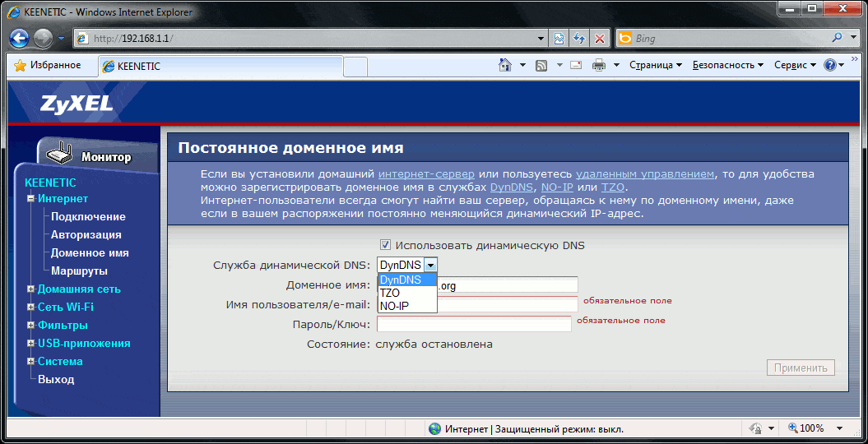Image resolution: width=868 pixels, height=444 pixels.
Task: Select TZO from the DNS service list
Action: click(x=390, y=293)
